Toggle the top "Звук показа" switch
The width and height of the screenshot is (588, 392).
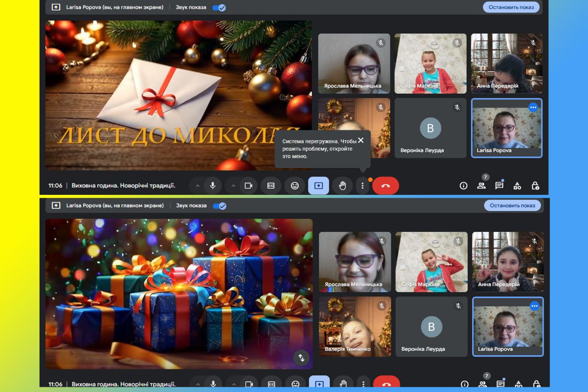tap(219, 7)
